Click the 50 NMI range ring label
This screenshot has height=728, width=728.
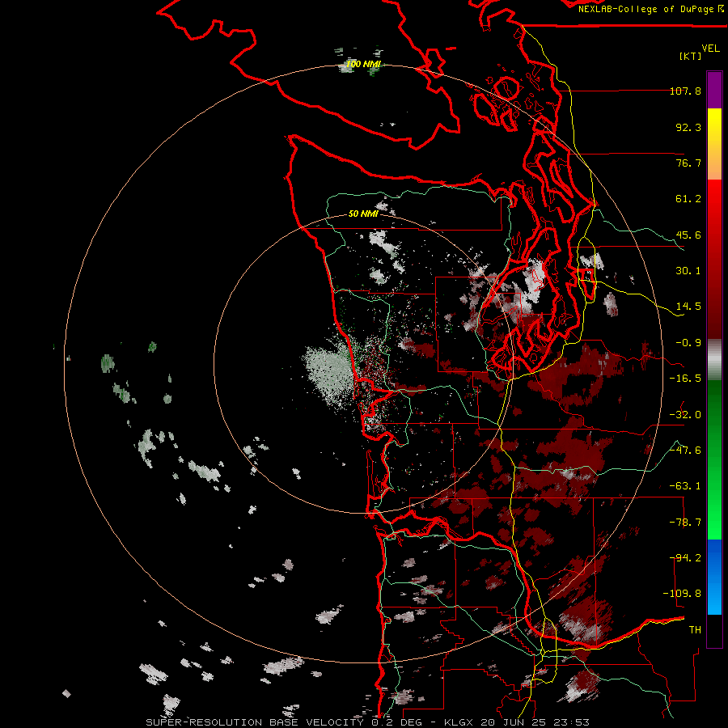coord(363,214)
